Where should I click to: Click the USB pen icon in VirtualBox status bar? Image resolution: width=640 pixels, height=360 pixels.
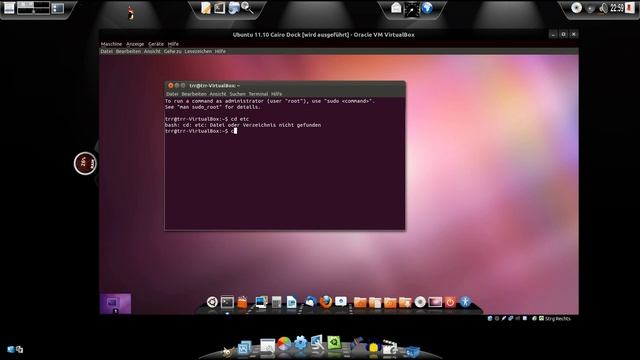click(x=504, y=318)
